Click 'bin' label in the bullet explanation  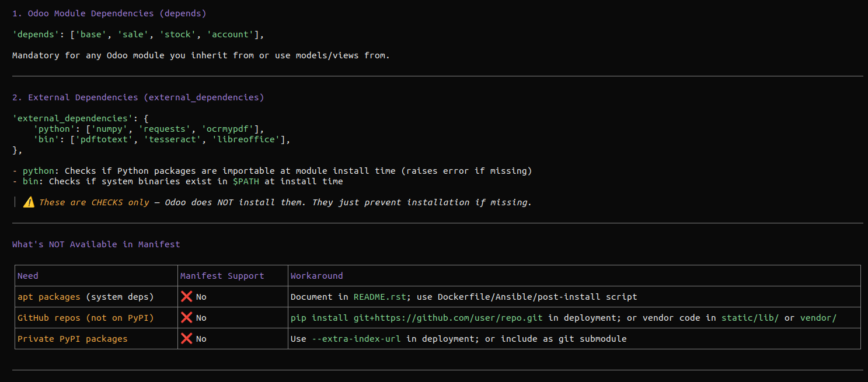(30, 181)
